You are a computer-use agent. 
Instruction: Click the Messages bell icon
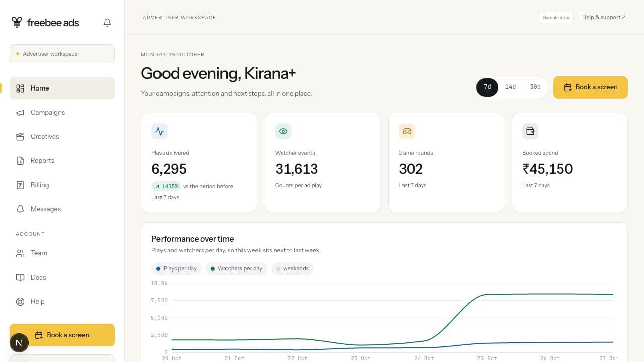coord(20,209)
